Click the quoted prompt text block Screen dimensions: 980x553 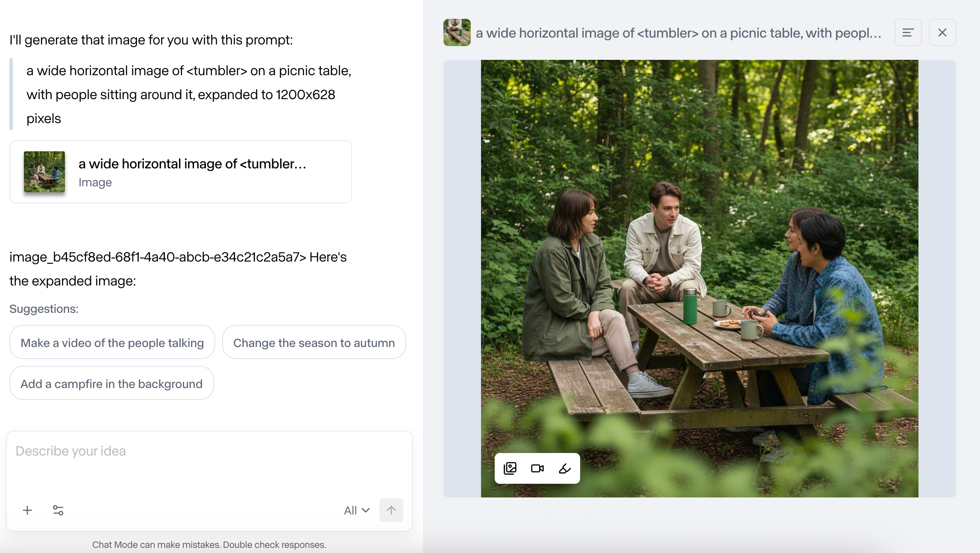tap(189, 94)
